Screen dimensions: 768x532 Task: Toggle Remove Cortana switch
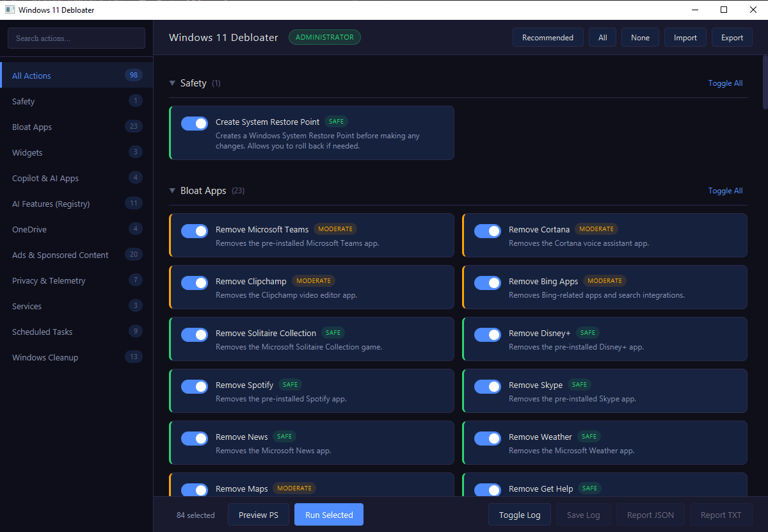488,231
